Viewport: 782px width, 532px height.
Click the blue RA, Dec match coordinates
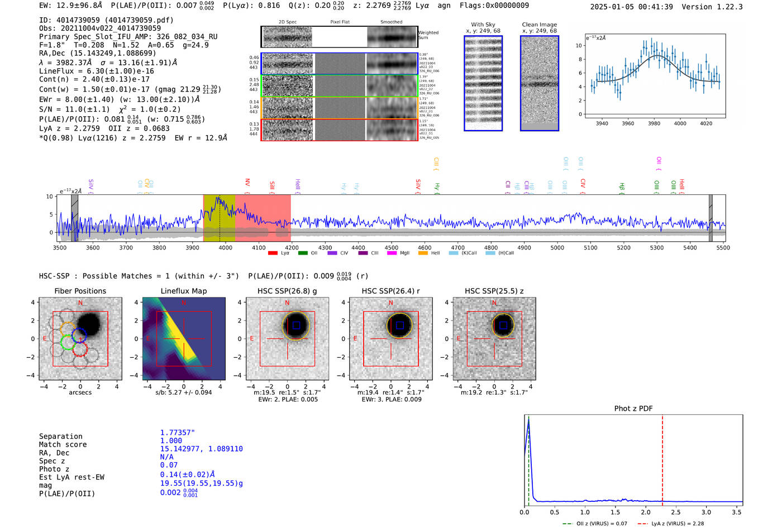(x=201, y=449)
